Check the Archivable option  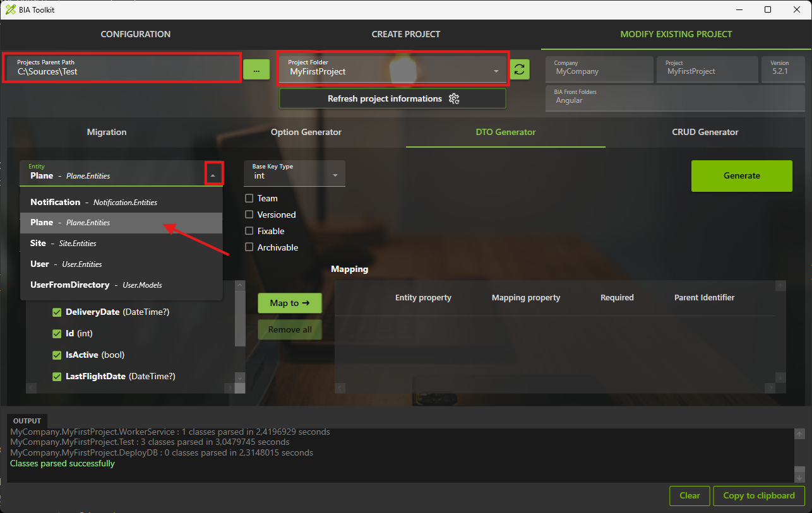[249, 247]
